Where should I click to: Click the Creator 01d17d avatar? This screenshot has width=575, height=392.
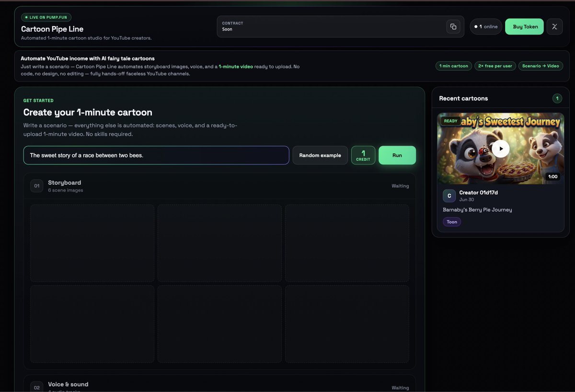point(449,196)
